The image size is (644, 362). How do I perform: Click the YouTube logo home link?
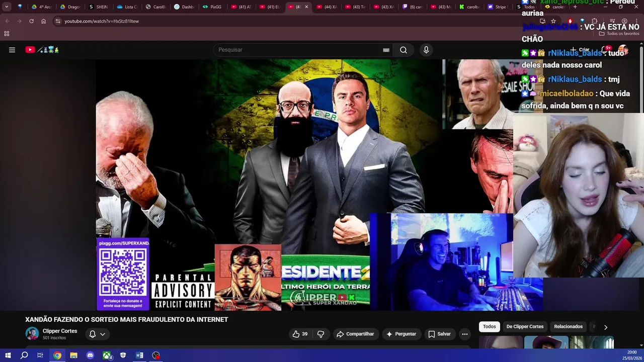pos(42,50)
